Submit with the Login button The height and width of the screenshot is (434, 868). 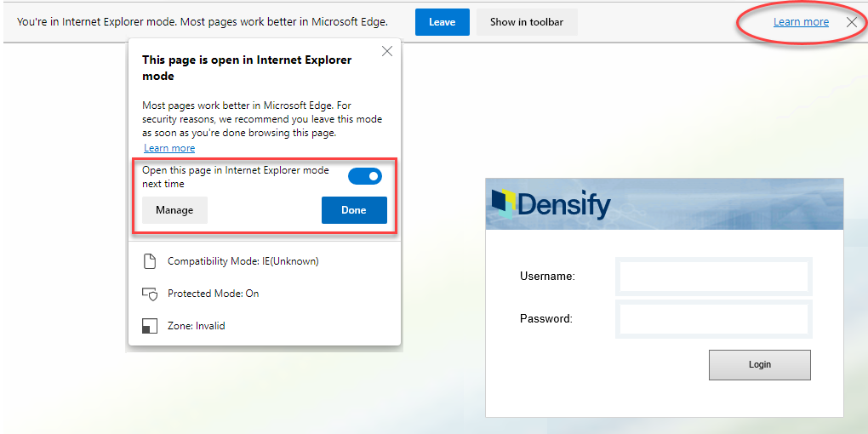pyautogui.click(x=759, y=365)
